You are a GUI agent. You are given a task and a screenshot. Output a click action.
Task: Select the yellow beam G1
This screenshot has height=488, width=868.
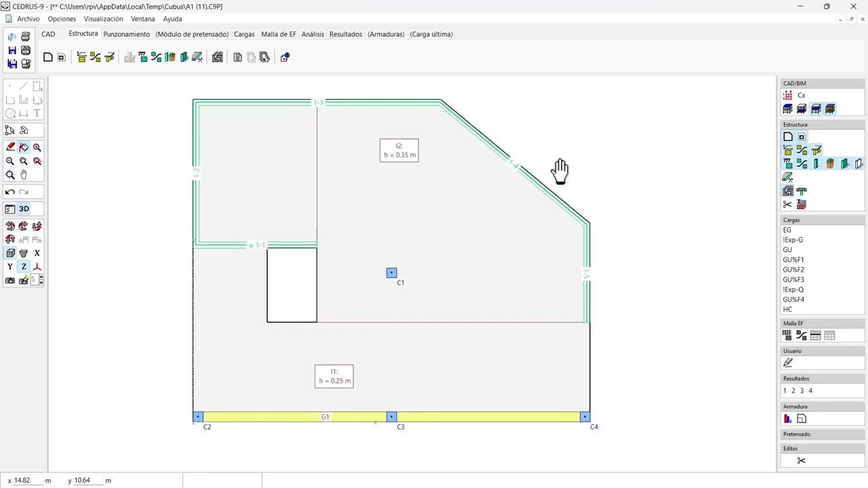391,417
